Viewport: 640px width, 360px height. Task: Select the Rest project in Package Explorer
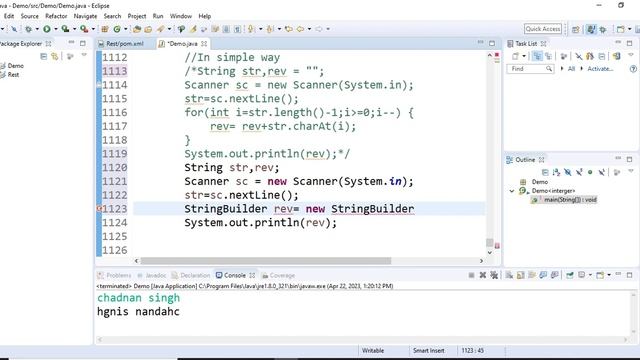click(13, 75)
